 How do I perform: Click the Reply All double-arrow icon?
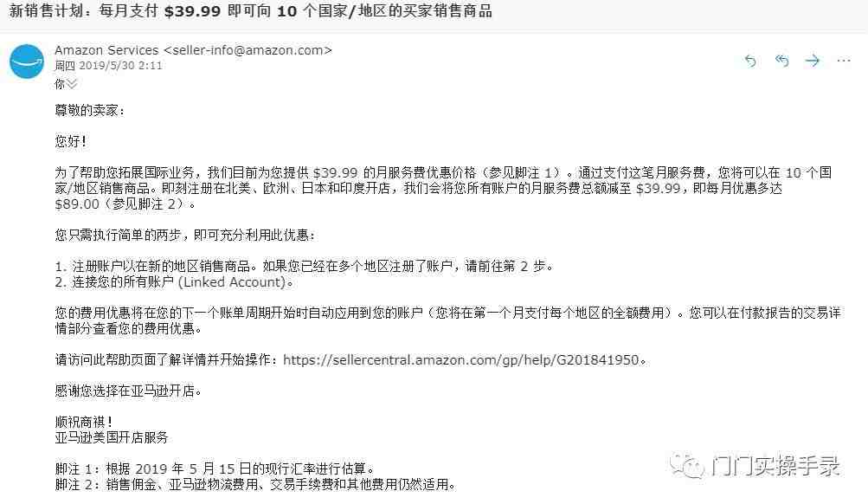click(x=781, y=61)
